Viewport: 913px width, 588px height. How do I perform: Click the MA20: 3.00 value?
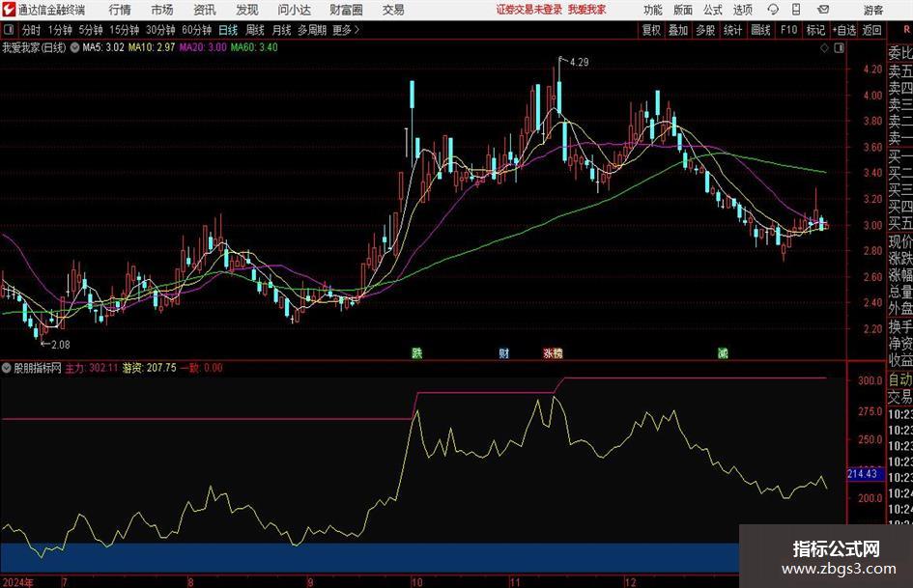pos(203,47)
